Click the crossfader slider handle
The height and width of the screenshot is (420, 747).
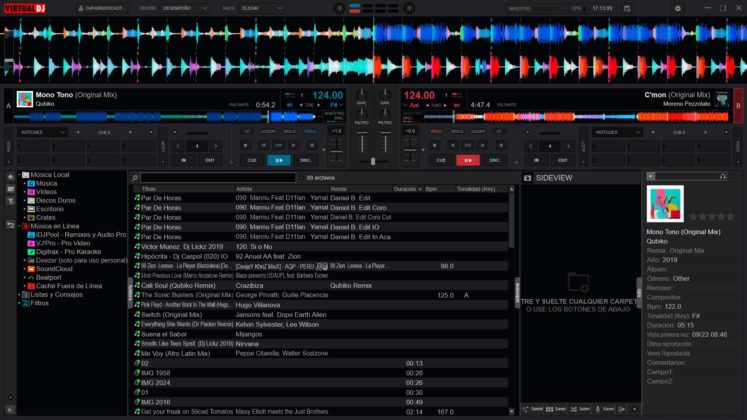tap(373, 161)
